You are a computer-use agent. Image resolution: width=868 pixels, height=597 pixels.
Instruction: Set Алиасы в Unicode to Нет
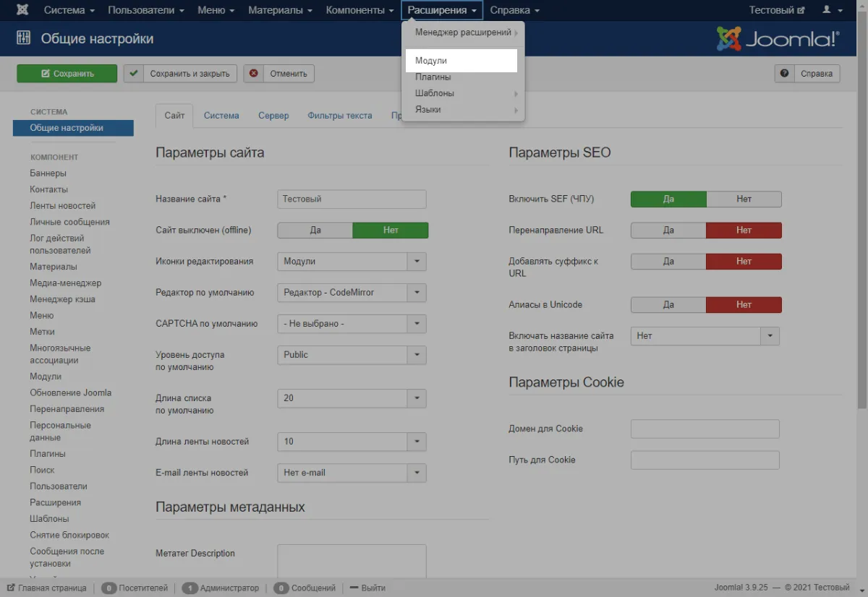click(x=744, y=305)
